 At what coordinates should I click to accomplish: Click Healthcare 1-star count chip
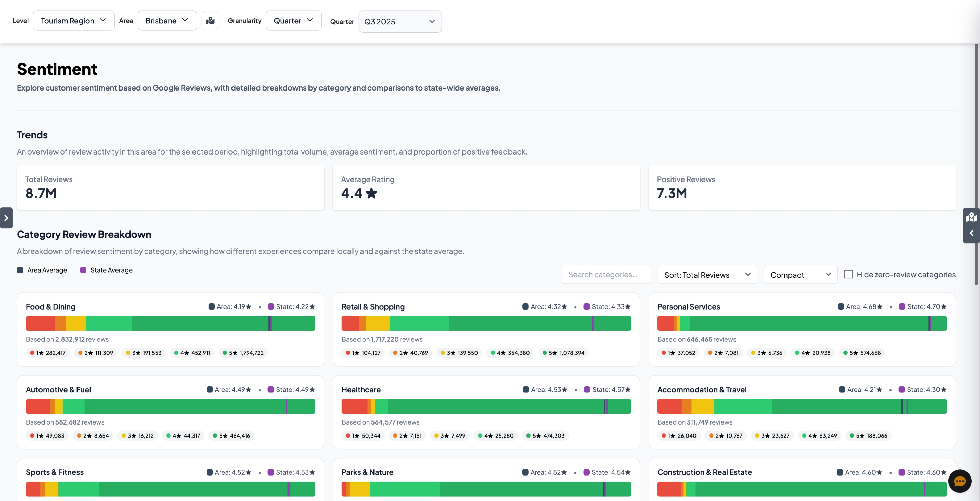pos(363,435)
